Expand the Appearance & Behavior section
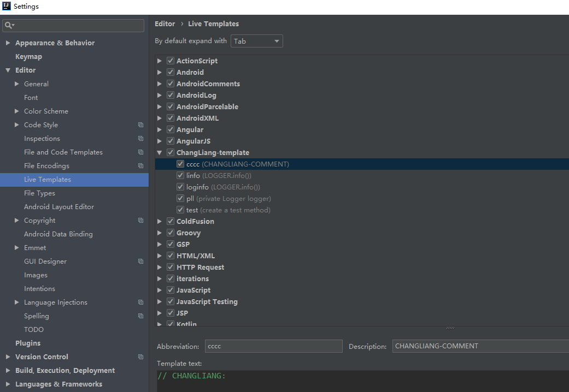 [8, 43]
